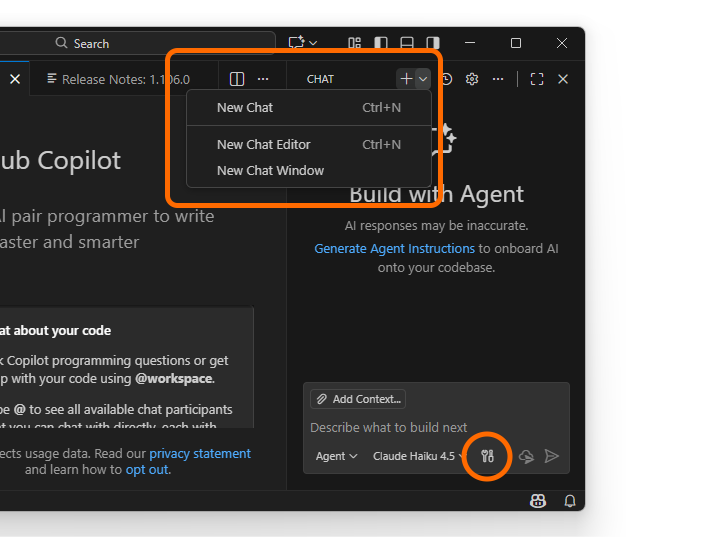This screenshot has width=720, height=540.
Task: Toggle the secondary side bar
Action: [433, 43]
